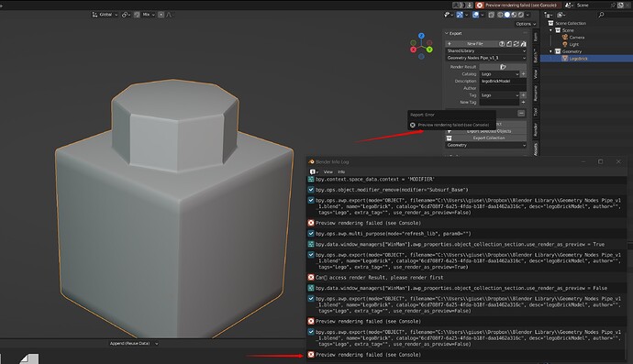Open the Tag Lego dropdown
The width and height of the screenshot is (633, 364).
pos(500,95)
